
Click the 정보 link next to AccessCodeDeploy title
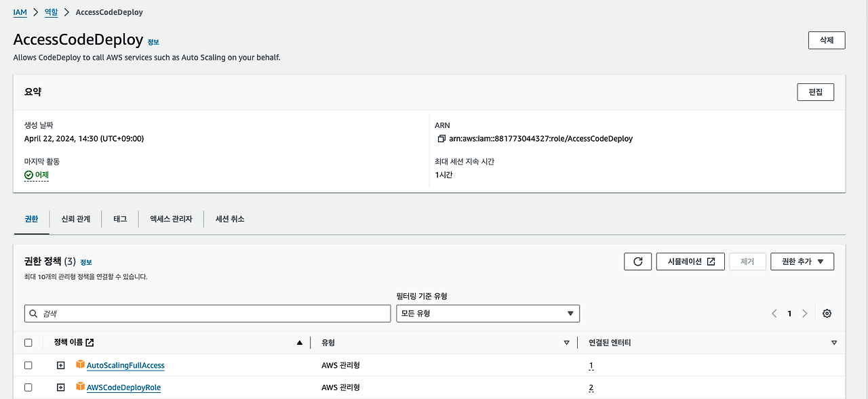point(153,42)
